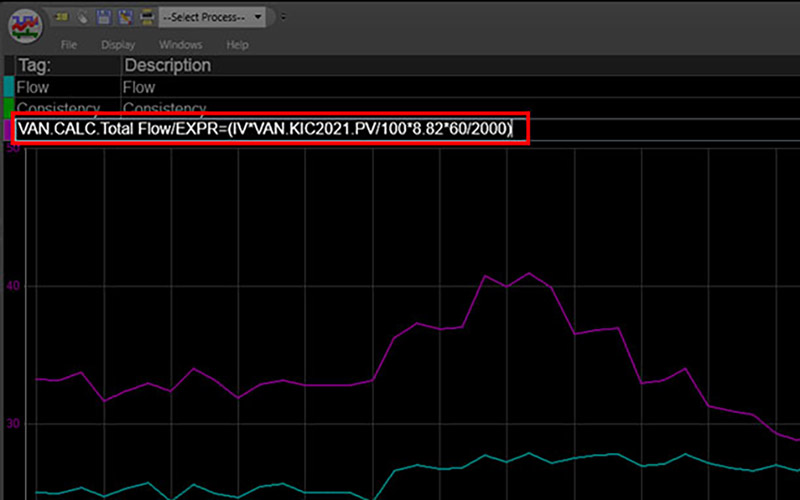Click the purple color swatch of the expression row
The image size is (800, 500).
point(9,130)
